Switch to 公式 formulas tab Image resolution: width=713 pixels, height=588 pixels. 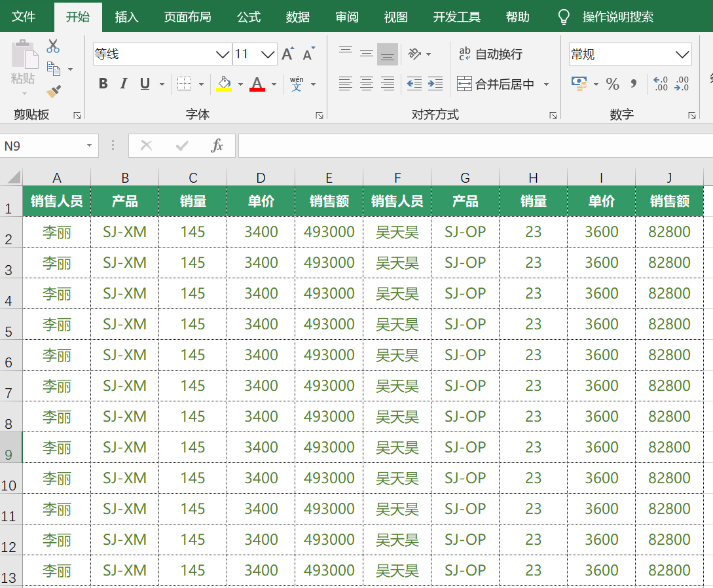[249, 17]
